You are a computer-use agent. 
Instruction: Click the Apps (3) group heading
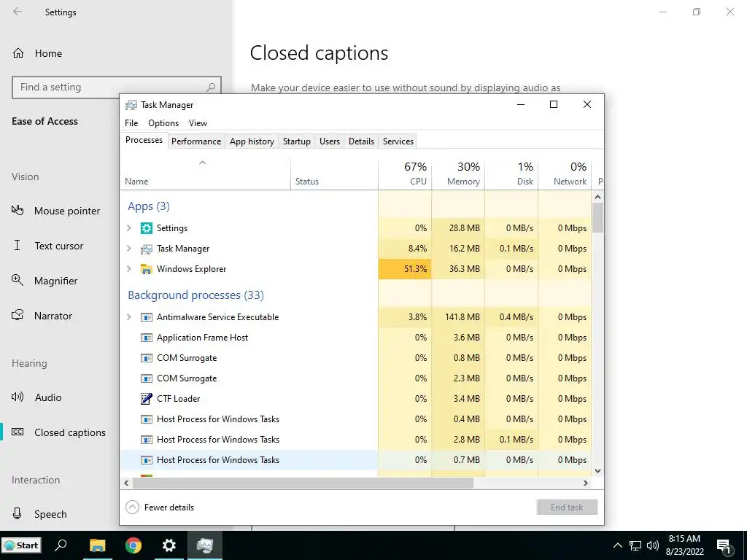tap(149, 206)
